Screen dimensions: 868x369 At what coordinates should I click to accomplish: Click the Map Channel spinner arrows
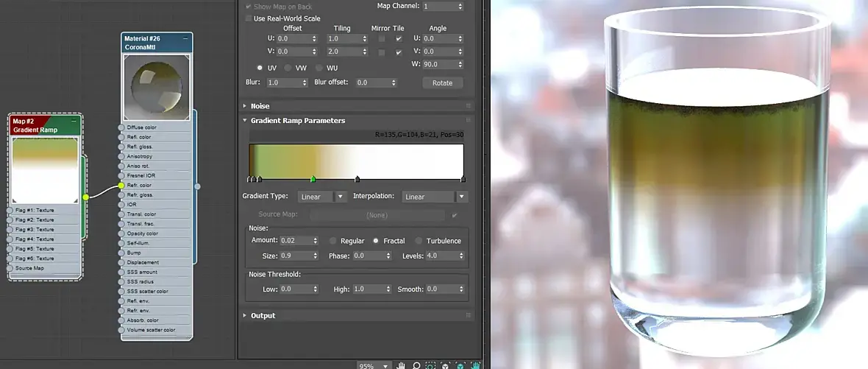(x=460, y=7)
